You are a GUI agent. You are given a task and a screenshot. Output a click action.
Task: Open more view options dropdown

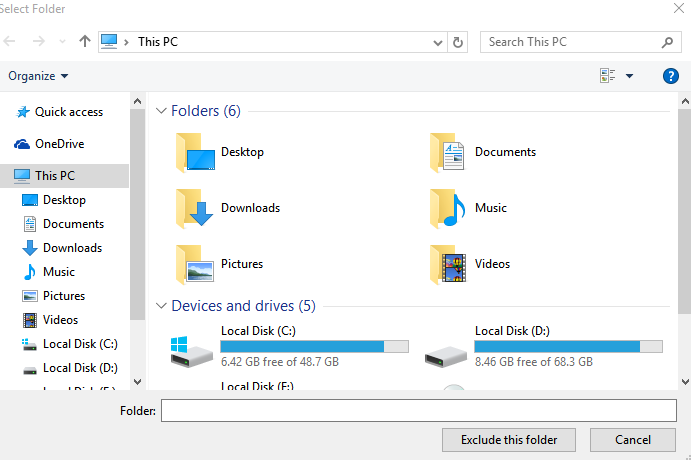[x=629, y=76]
